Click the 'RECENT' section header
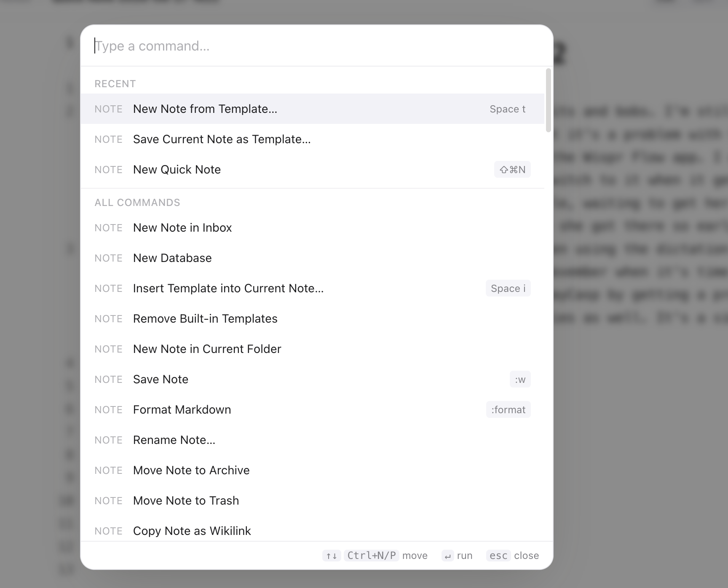The width and height of the screenshot is (728, 588). pyautogui.click(x=115, y=84)
